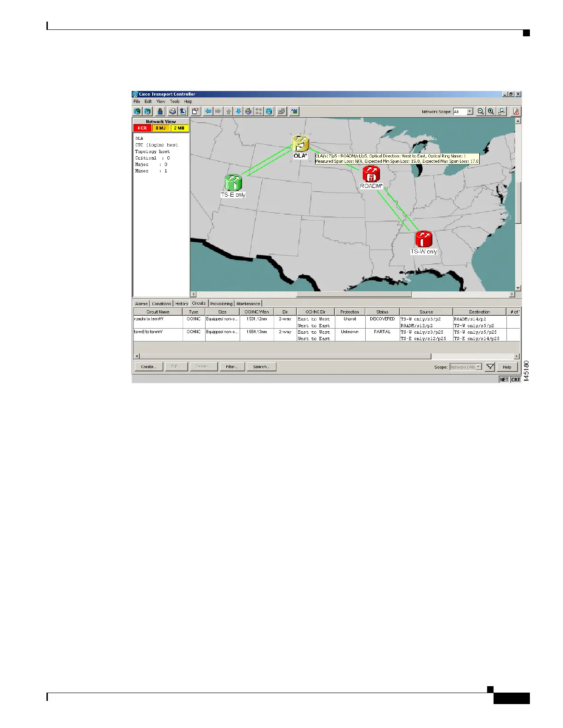Click the funnel filter icon near Scope

pos(490,367)
